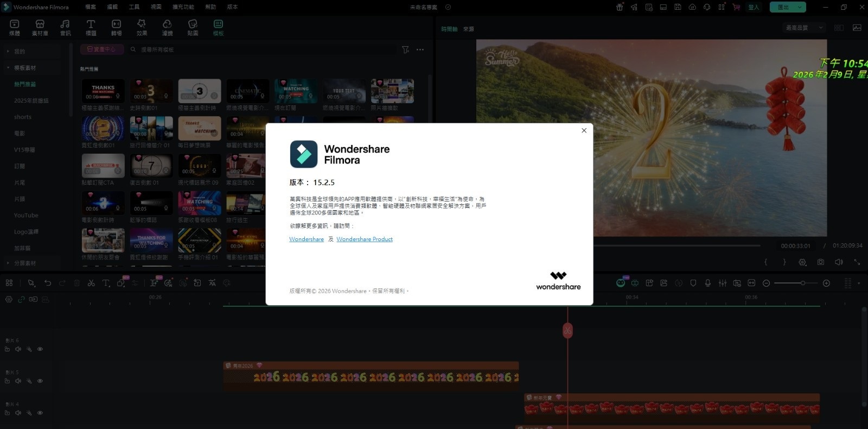Image resolution: width=868 pixels, height=429 pixels.
Task: Click the timeline zoom slider handle
Action: 802,283
